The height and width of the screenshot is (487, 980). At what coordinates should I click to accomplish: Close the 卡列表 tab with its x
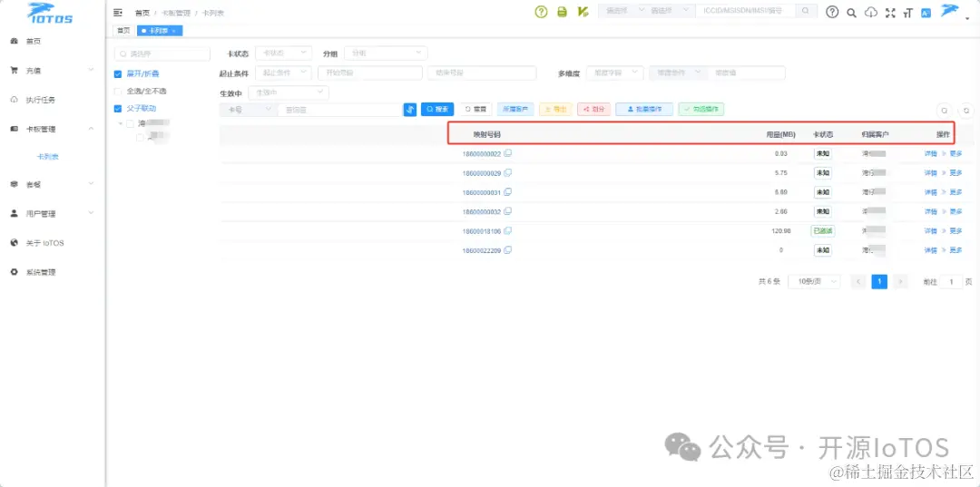[x=173, y=31]
